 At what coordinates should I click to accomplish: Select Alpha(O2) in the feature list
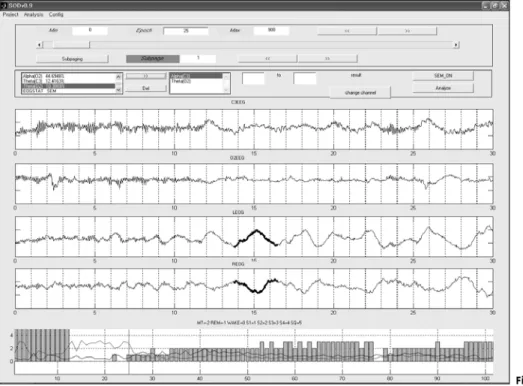(x=69, y=76)
